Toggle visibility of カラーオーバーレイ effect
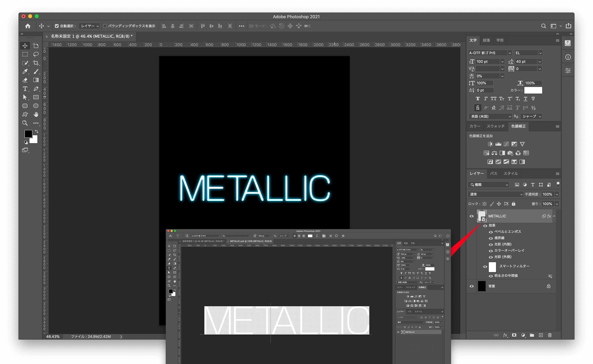The image size is (593, 364). tap(491, 251)
